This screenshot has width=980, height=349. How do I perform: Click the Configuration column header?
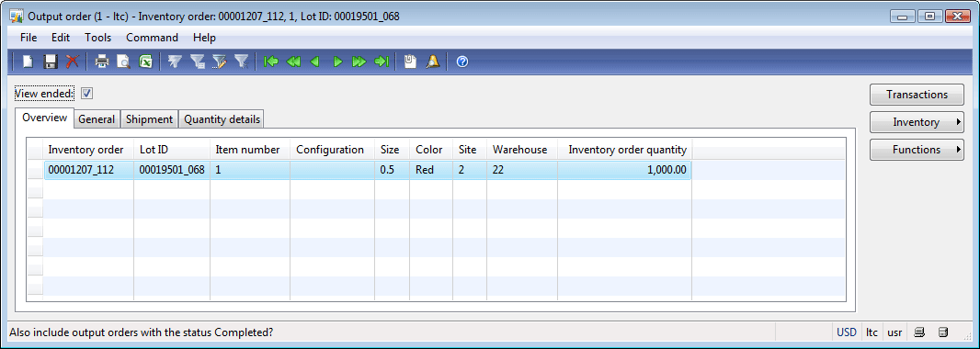pyautogui.click(x=332, y=150)
